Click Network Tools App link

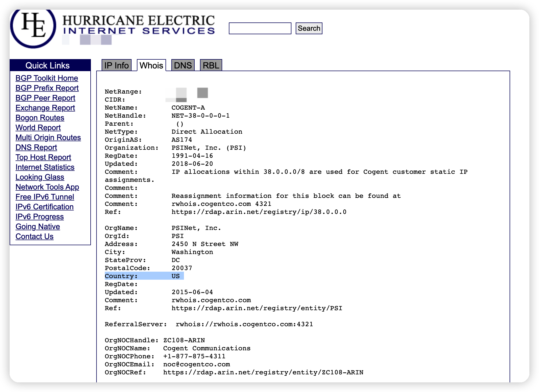47,187
